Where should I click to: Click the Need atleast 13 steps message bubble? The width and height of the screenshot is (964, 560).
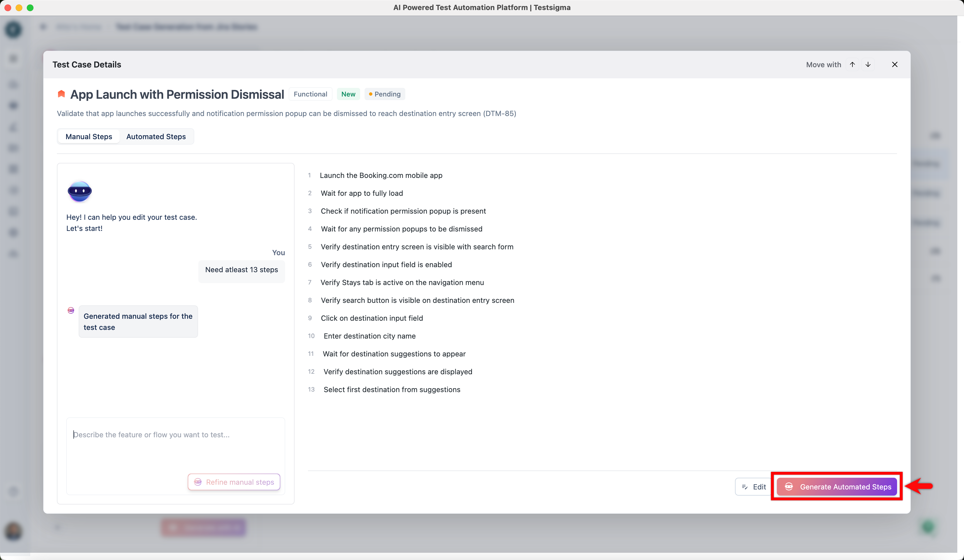coord(241,270)
